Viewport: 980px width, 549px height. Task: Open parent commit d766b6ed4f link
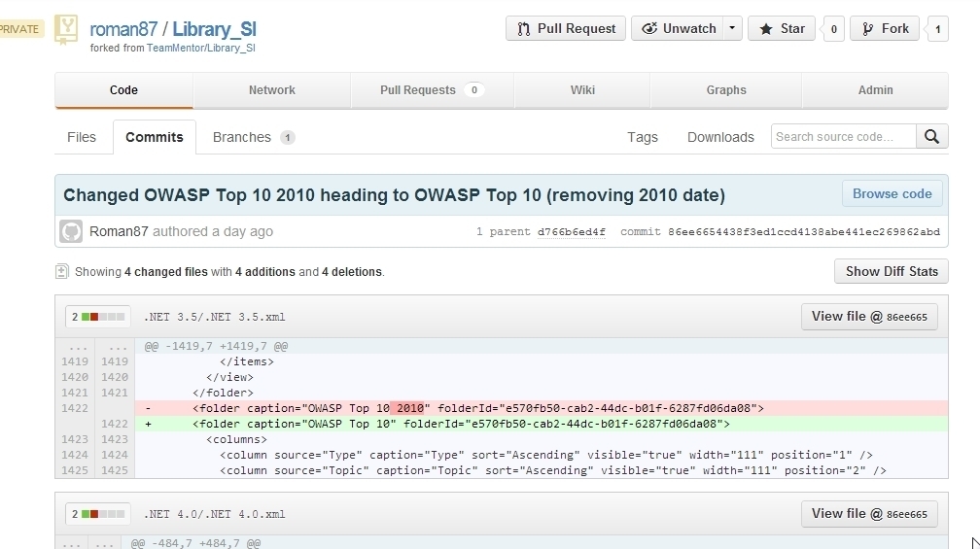pyautogui.click(x=571, y=232)
